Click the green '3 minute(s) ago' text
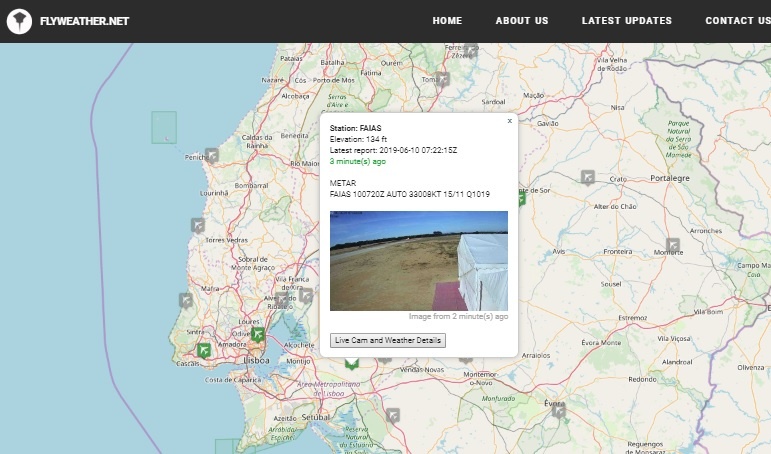 coord(357,161)
